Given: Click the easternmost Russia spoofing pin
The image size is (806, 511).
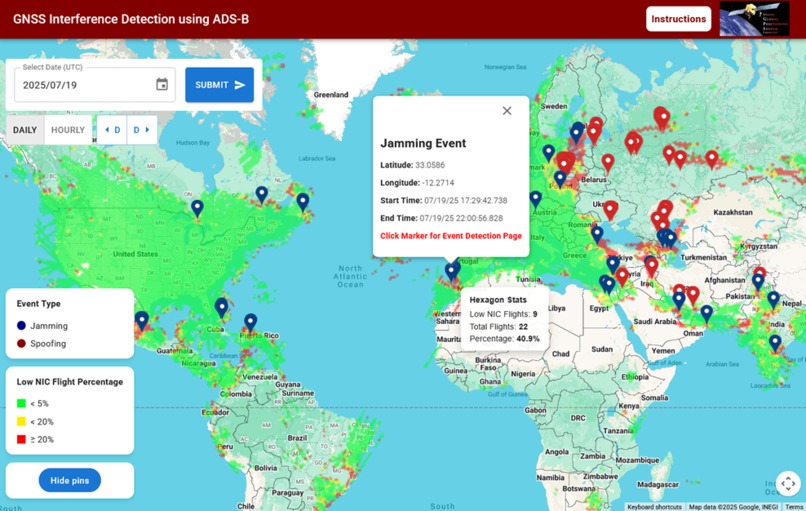Looking at the screenshot, I should pyautogui.click(x=711, y=159).
